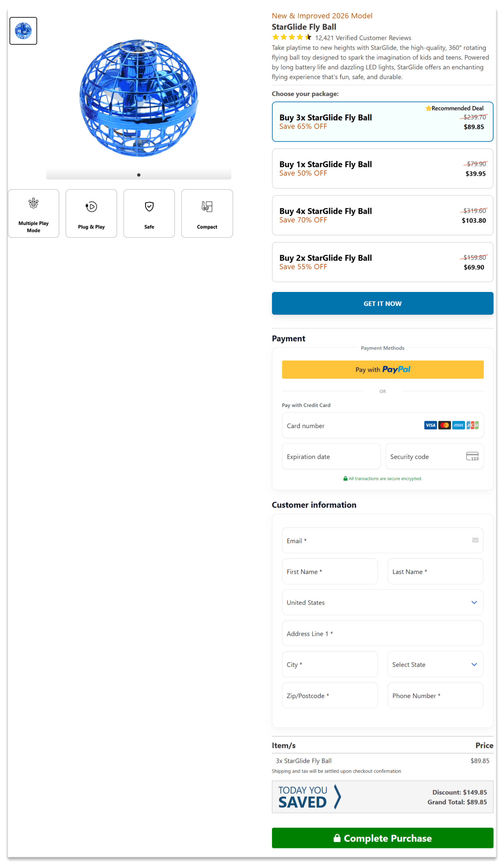This screenshot has width=504, height=865.
Task: Click the Safe shield icon
Action: pos(149,207)
